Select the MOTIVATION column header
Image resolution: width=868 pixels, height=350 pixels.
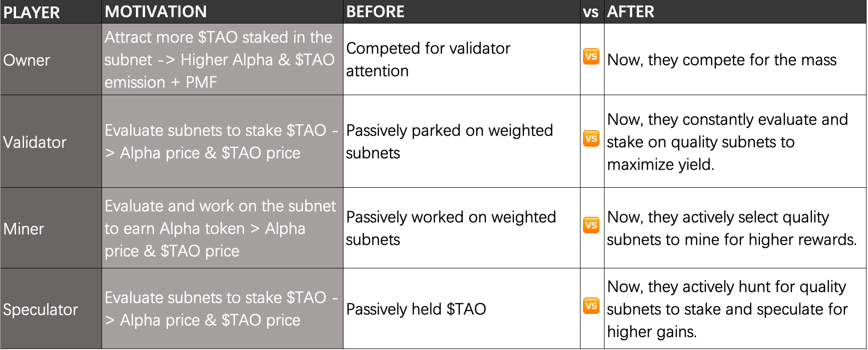[155, 12]
